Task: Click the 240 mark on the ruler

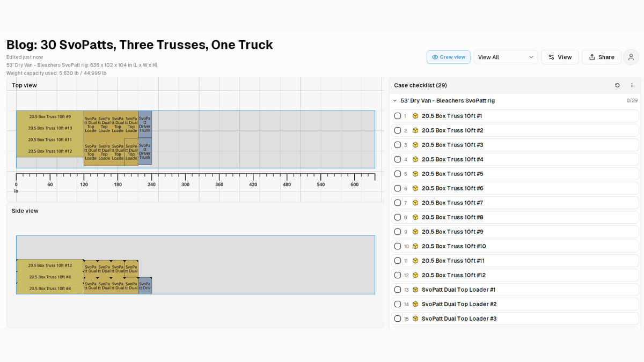Action: point(151,184)
